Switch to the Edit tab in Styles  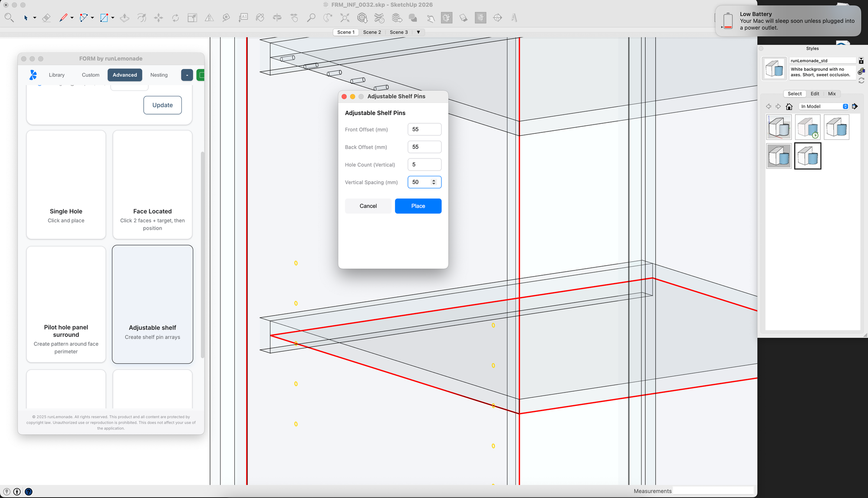pyautogui.click(x=815, y=94)
